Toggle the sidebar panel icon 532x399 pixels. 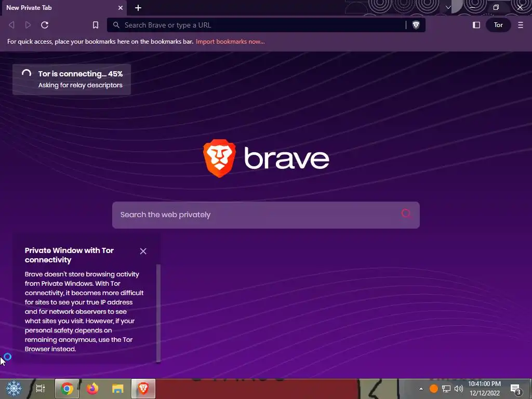[476, 25]
